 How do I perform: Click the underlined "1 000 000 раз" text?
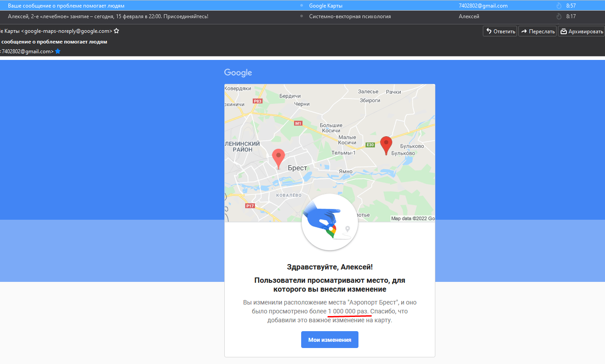[349, 311]
